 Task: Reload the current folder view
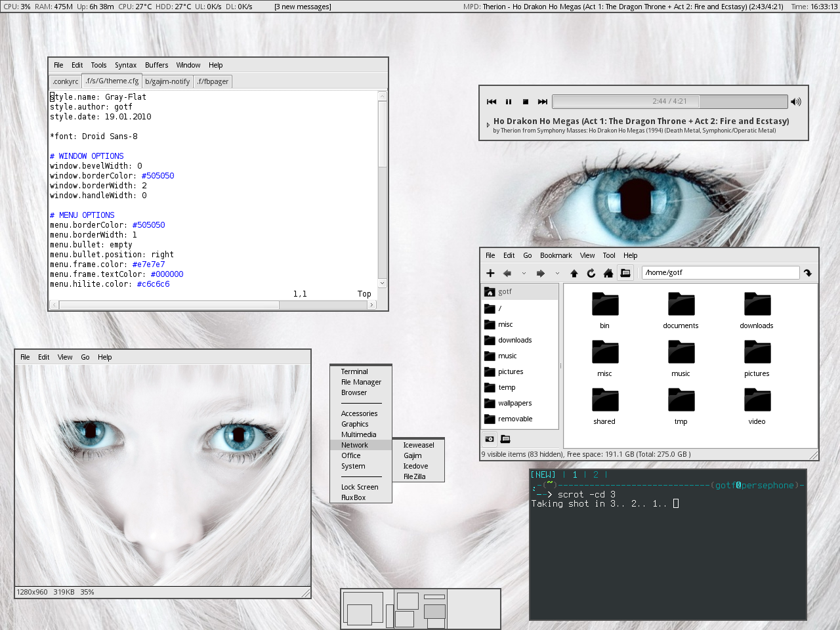[x=591, y=273]
